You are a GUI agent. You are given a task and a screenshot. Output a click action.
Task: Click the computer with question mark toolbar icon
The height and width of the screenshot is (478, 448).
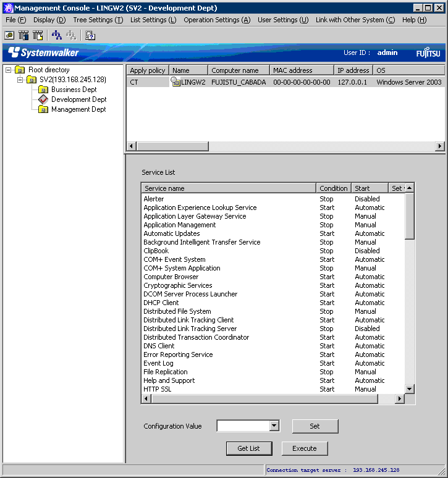coord(90,35)
